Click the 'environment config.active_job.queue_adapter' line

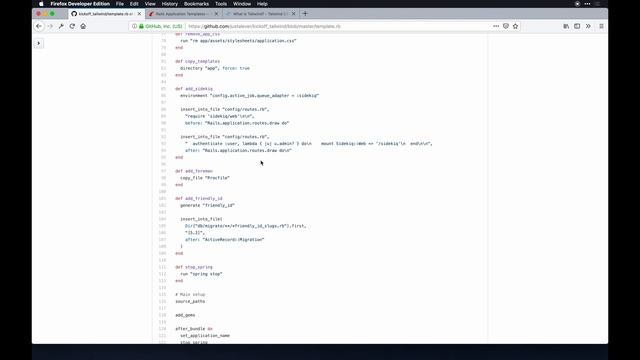click(249, 96)
